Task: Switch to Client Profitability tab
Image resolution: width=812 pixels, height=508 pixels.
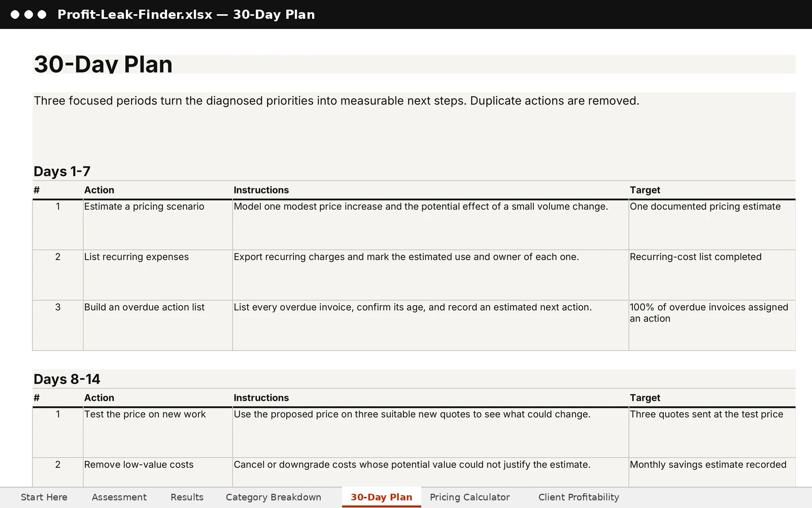Action: point(579,497)
